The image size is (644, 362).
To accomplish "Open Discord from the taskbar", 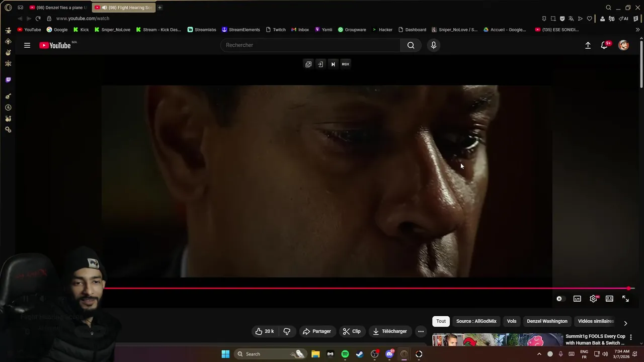I will click(x=389, y=354).
